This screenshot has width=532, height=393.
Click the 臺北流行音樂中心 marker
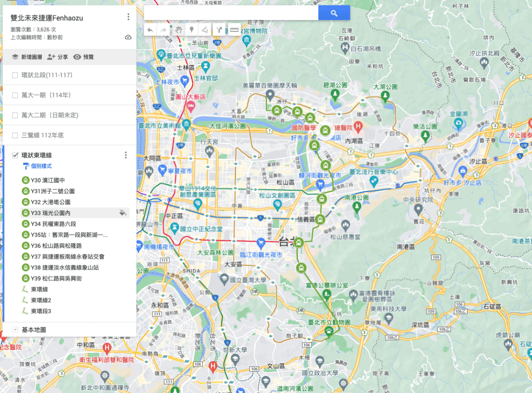point(374,181)
